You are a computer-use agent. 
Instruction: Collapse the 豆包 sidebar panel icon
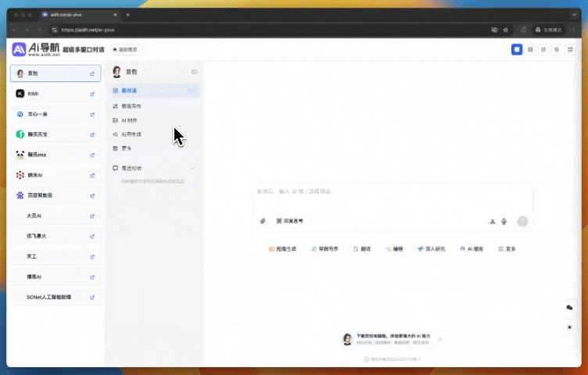coord(194,72)
